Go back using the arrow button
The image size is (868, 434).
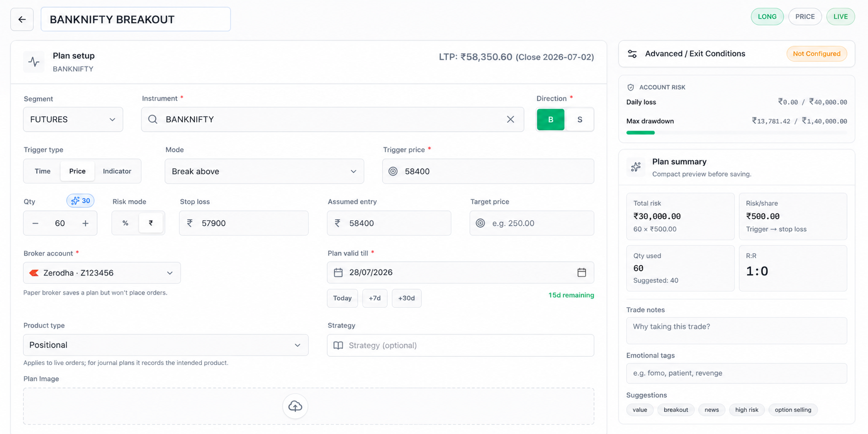point(22,20)
